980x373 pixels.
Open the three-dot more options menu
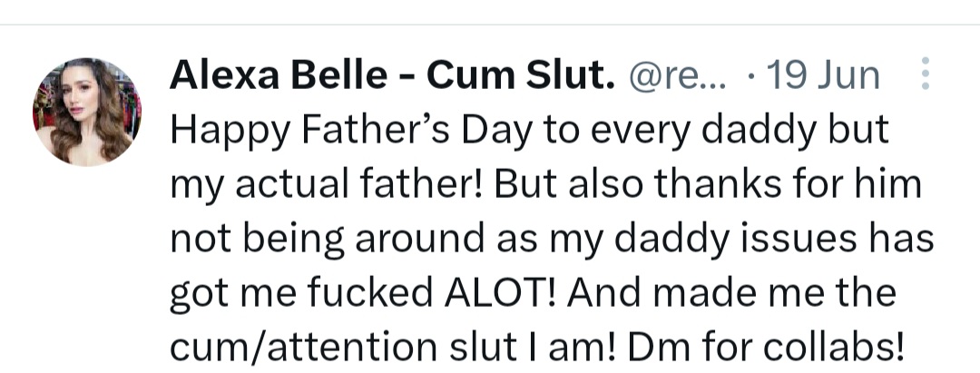point(925,74)
